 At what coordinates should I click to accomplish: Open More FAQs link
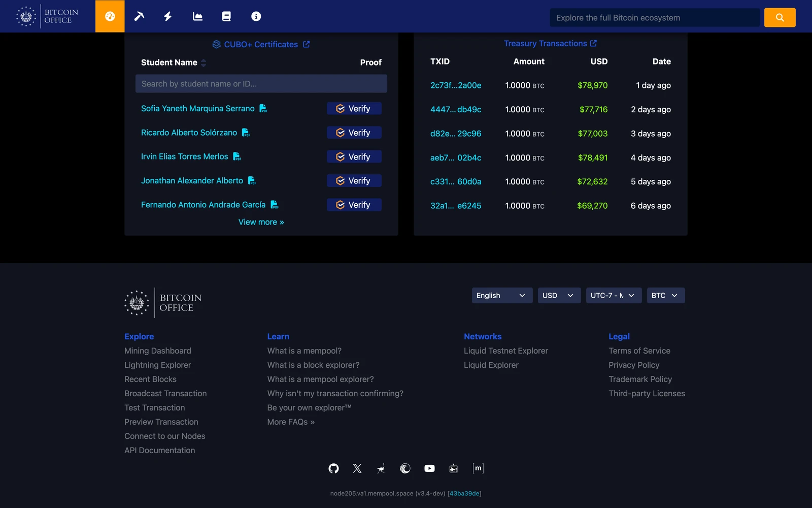pyautogui.click(x=291, y=422)
